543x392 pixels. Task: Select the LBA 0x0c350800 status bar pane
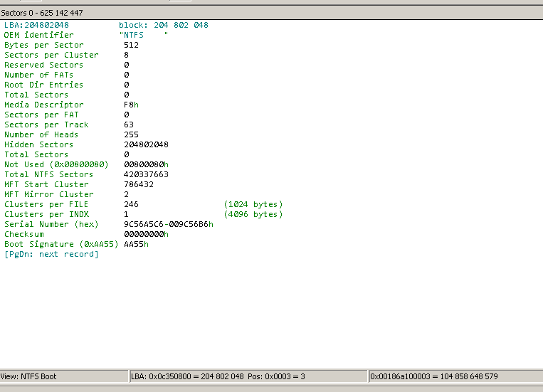(x=248, y=376)
